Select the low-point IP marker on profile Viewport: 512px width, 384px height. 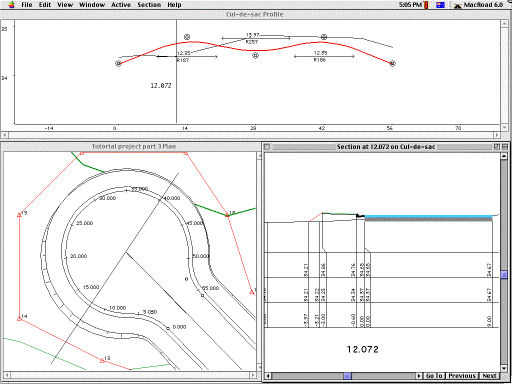(x=255, y=55)
